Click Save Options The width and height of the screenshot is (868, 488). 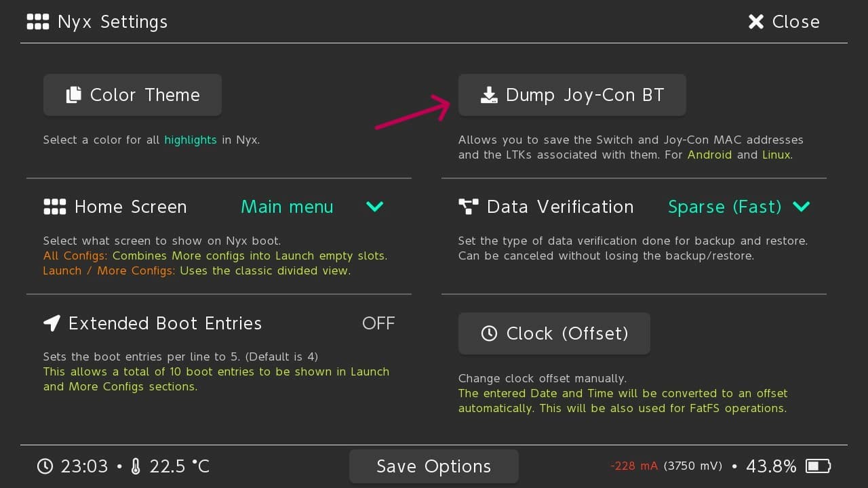pyautogui.click(x=434, y=466)
